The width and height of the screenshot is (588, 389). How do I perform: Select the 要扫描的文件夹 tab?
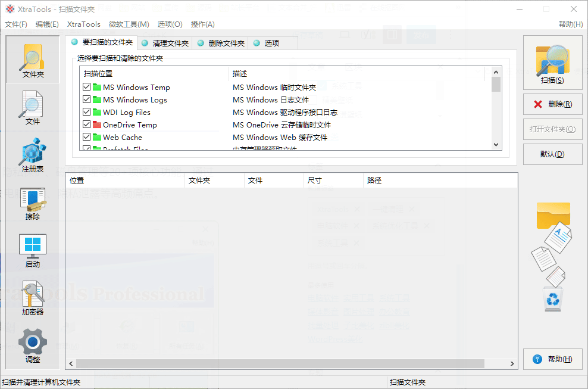coord(102,42)
